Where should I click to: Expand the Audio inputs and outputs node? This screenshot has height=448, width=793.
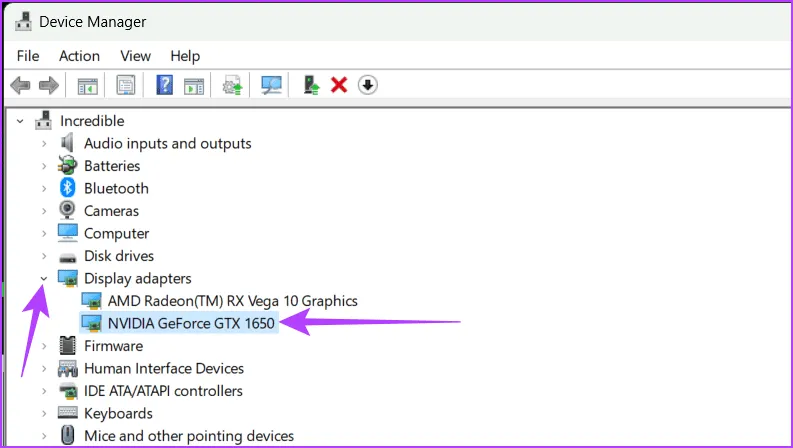44,143
